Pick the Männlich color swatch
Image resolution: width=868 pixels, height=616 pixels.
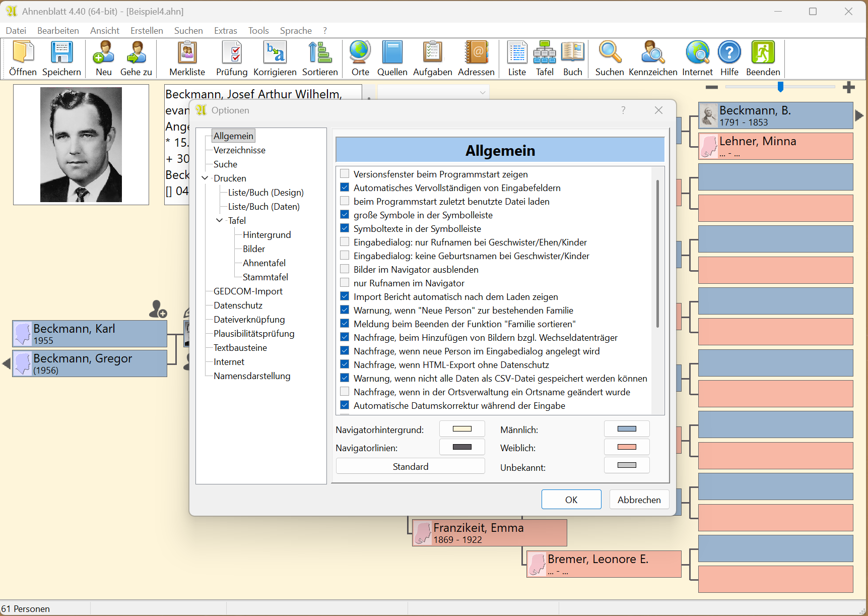point(626,429)
